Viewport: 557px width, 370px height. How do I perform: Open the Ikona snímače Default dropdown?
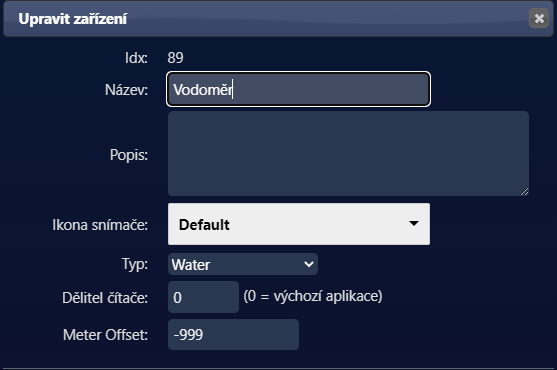(299, 224)
